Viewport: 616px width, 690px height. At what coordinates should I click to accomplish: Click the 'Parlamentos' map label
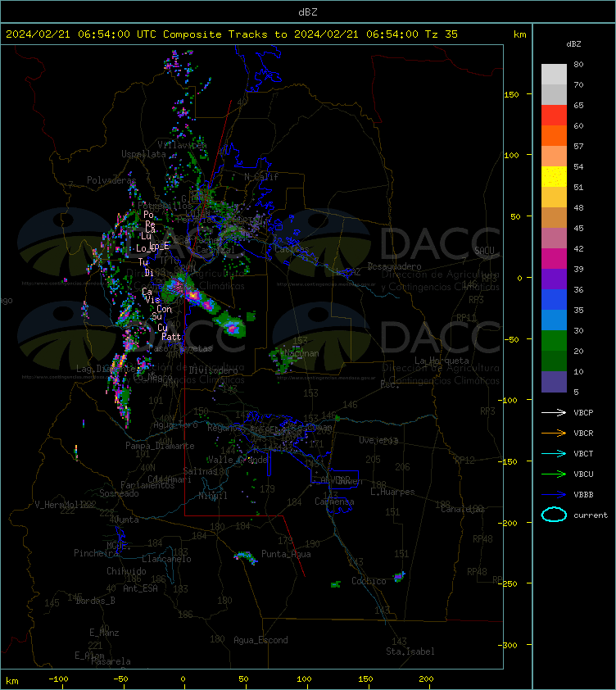coord(147,485)
